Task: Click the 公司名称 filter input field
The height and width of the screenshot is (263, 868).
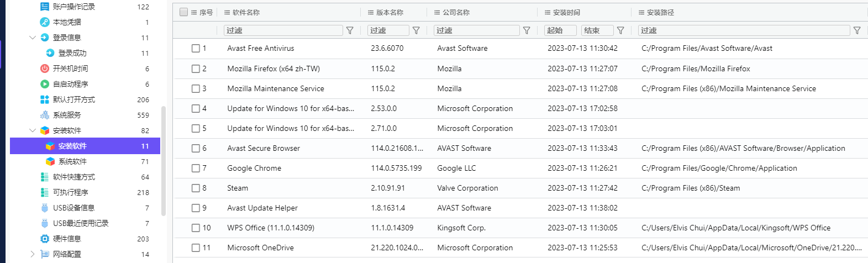Action: tap(476, 30)
